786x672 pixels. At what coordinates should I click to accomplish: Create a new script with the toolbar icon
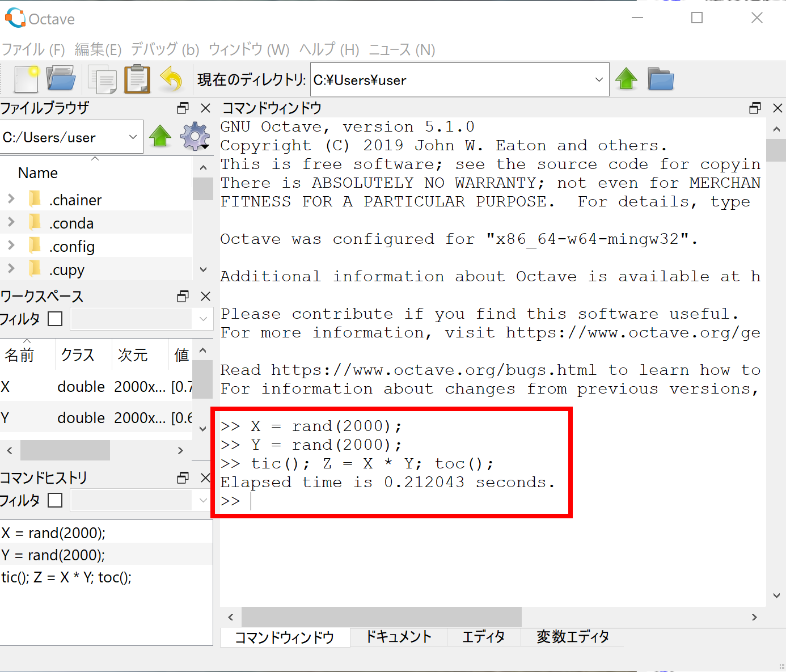(27, 79)
